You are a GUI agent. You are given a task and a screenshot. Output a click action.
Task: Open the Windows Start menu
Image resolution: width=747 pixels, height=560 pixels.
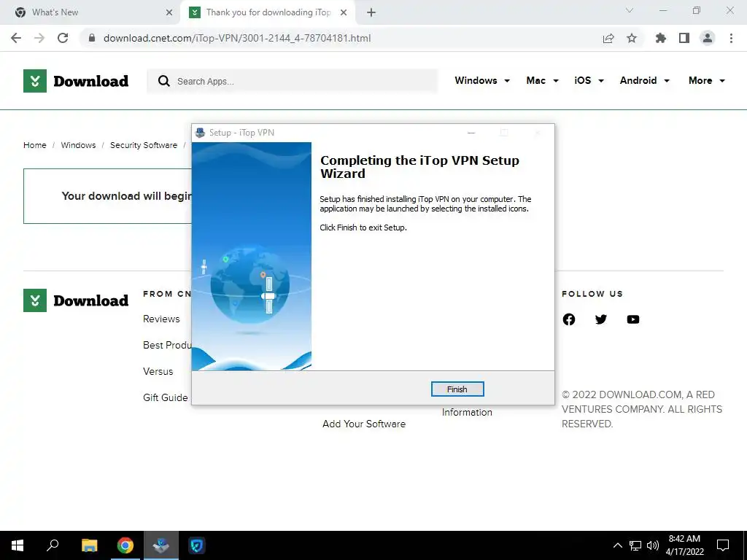[18, 545]
